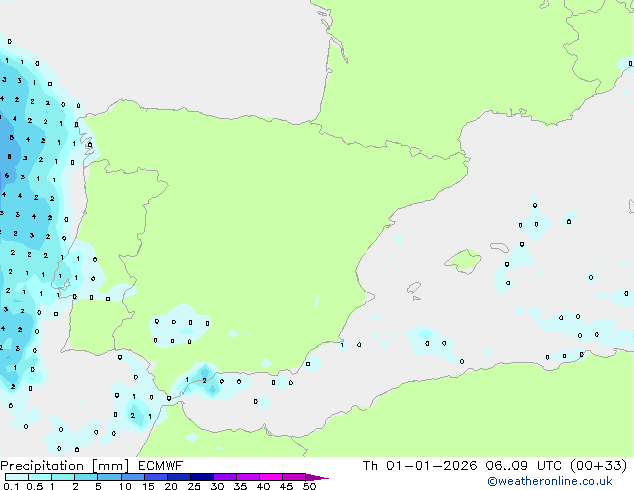
Task: Click the '50' legend scale label
Action: point(310,486)
